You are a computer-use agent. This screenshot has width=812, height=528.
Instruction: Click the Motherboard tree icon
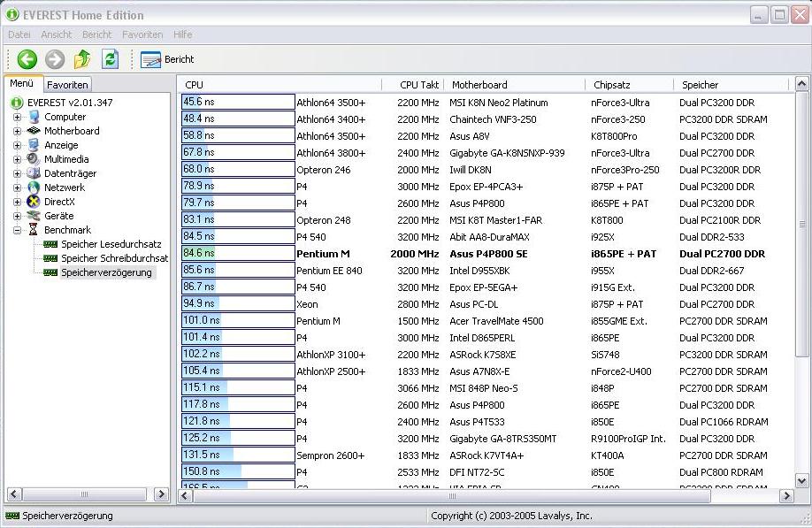[34, 130]
